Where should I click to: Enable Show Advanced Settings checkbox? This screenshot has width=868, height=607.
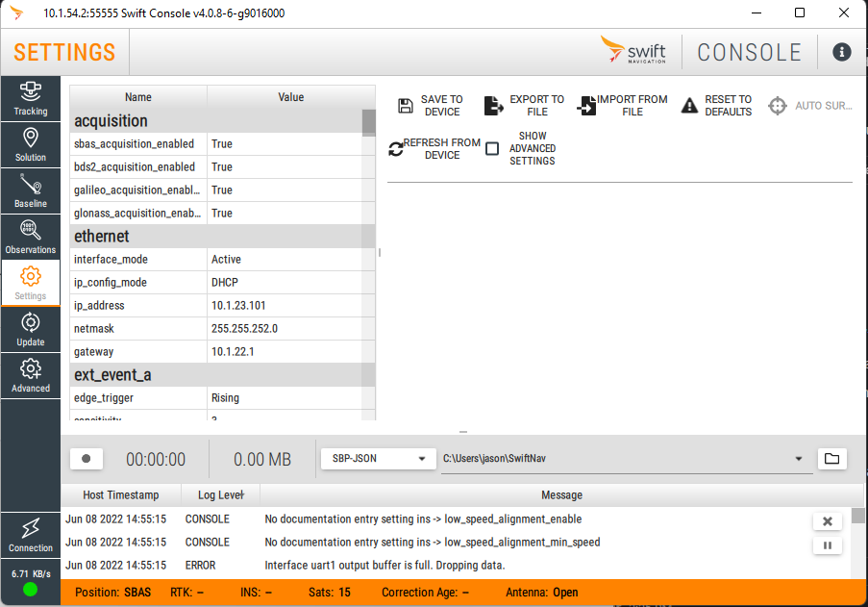(491, 148)
